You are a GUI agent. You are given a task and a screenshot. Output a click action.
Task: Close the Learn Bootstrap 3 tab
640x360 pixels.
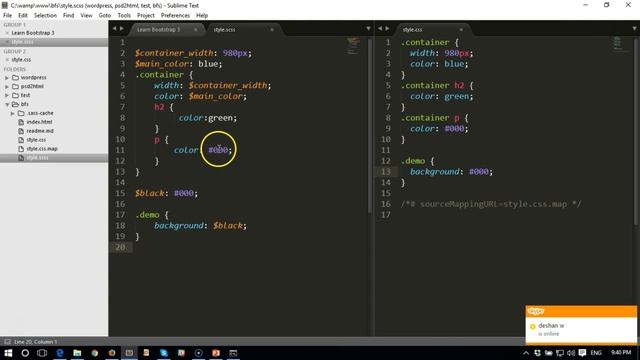click(x=196, y=30)
